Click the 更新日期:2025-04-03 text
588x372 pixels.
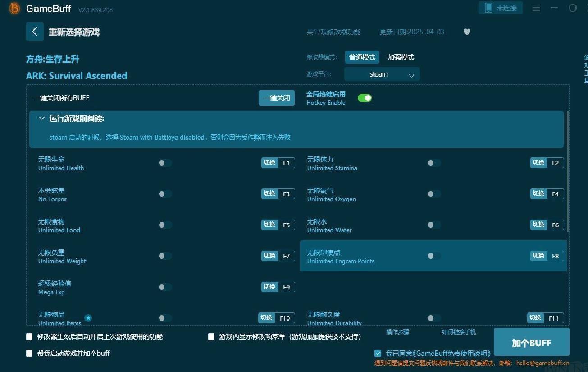coord(412,32)
